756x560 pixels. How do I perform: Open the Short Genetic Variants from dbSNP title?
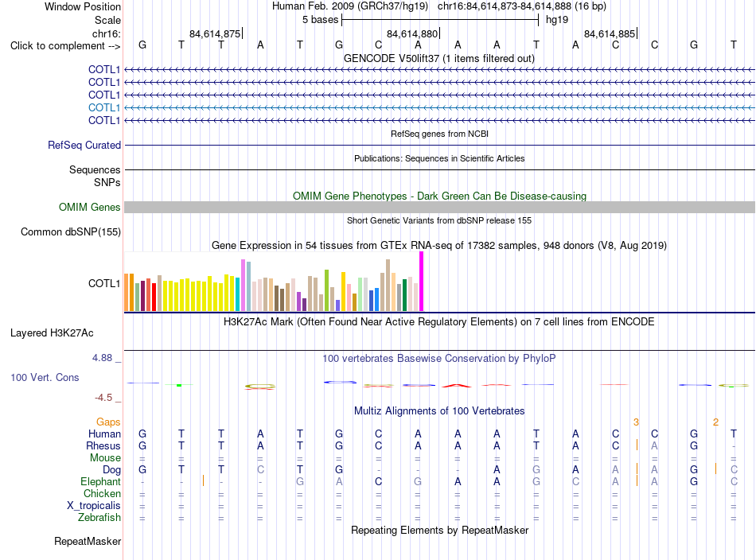tap(439, 220)
